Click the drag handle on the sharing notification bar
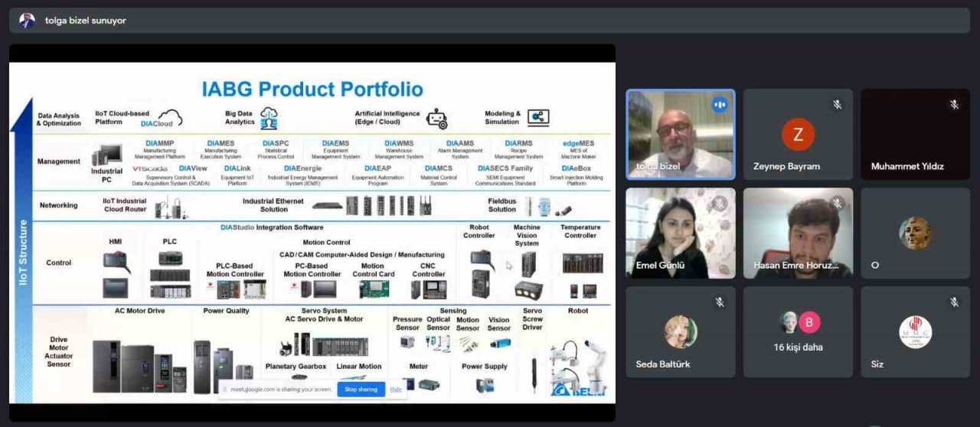Viewport: 980px width, 427px height. pyautogui.click(x=224, y=389)
